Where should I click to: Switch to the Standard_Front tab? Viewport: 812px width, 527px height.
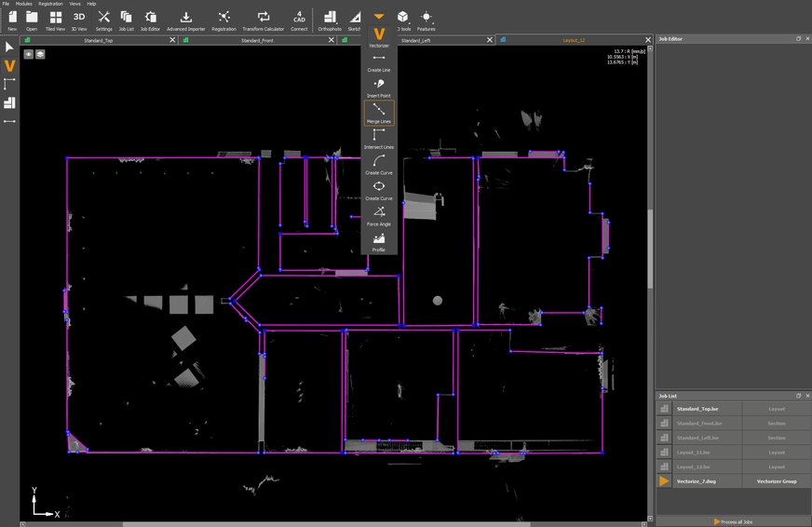(257, 40)
